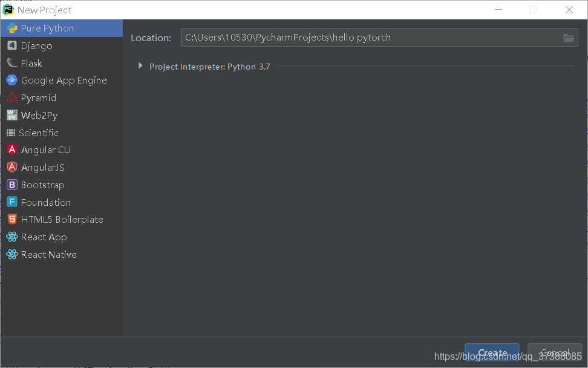Viewport: 588px width, 368px height.
Task: Click the Web2Py icon
Action: click(12, 115)
